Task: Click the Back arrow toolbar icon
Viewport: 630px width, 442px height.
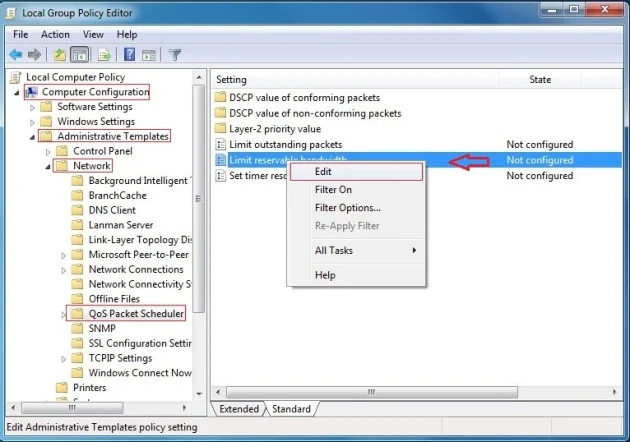Action: click(16, 54)
